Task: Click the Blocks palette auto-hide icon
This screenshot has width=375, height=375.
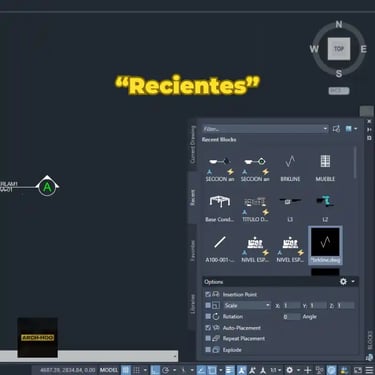Action: (369, 130)
